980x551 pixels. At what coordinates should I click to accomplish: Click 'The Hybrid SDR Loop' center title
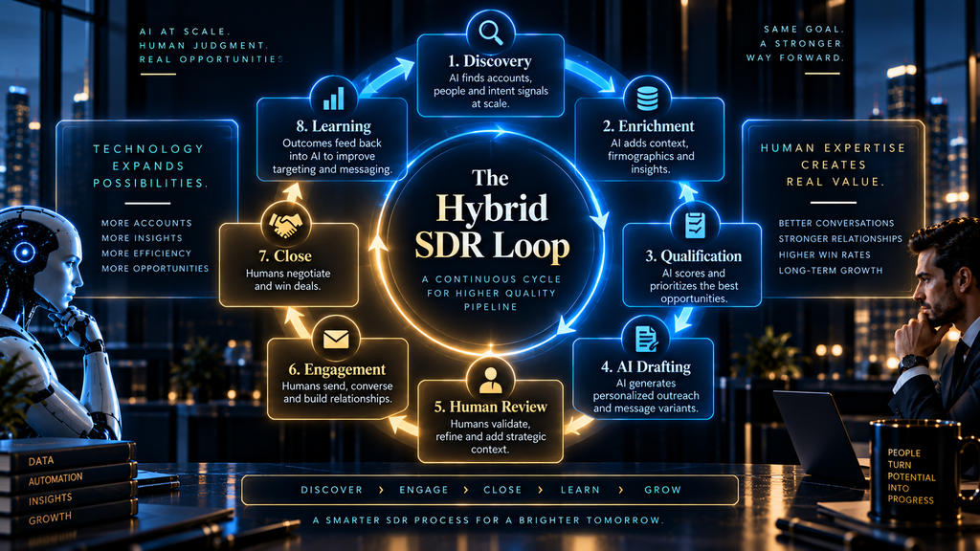(x=491, y=215)
